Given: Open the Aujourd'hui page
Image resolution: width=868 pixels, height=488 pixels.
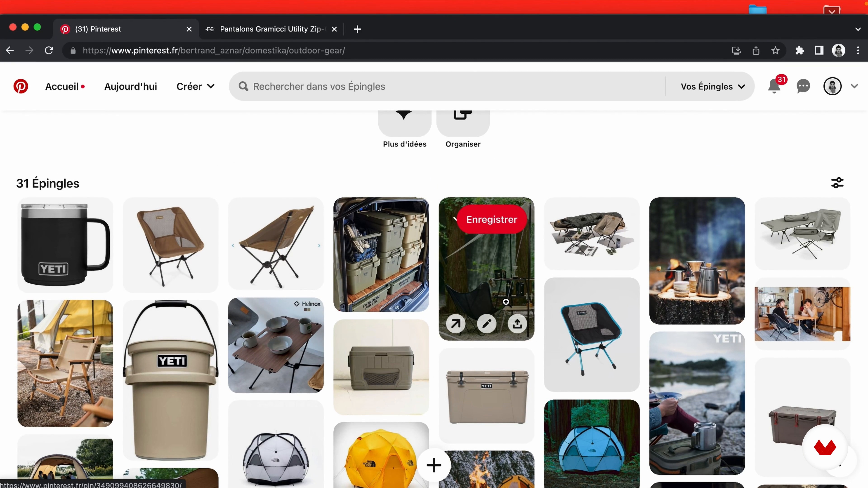Looking at the screenshot, I should 130,87.
